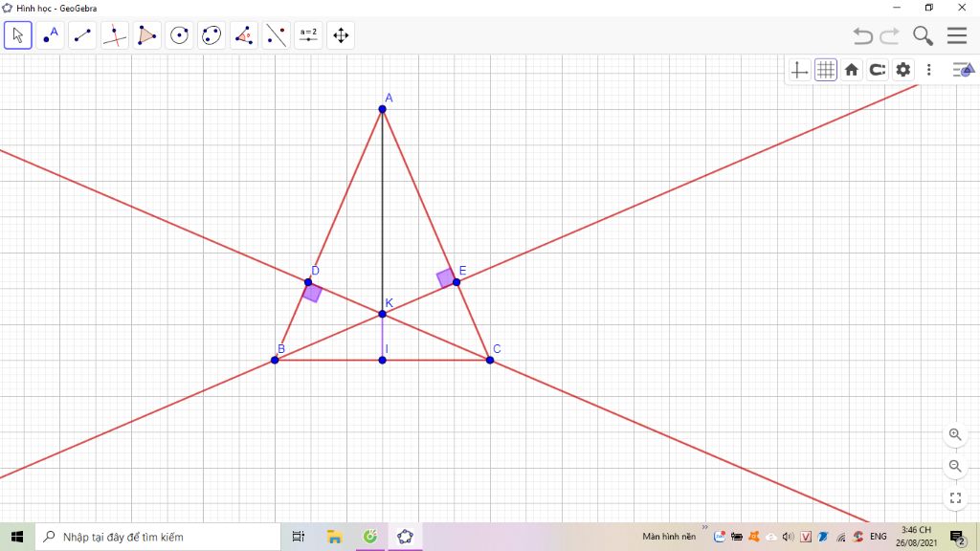Open Zalo tray icon
Viewport: 980px width, 551px height.
click(x=720, y=537)
